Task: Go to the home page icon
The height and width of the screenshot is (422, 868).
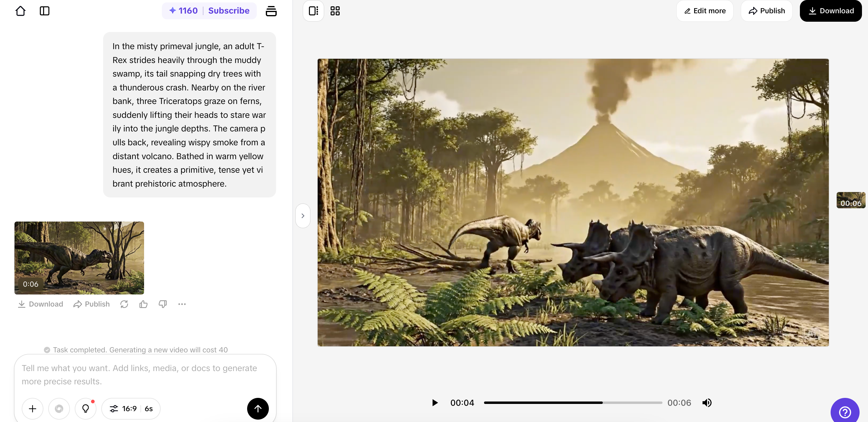Action: pyautogui.click(x=20, y=11)
